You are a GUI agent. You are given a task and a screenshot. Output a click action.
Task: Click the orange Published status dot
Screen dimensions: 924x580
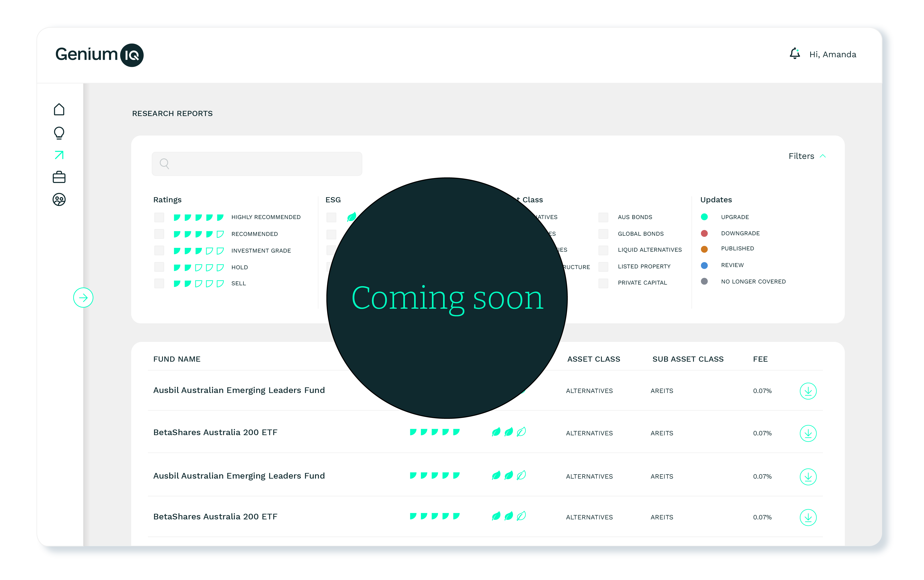pyautogui.click(x=704, y=249)
